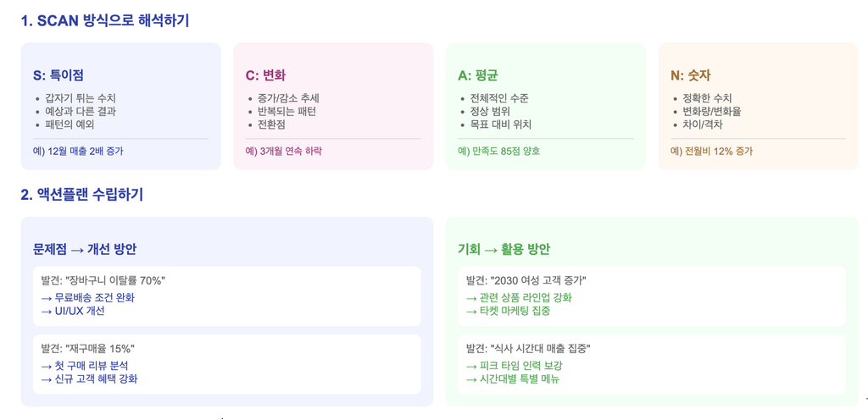
Task: Select the '예) 전월비 12% 증가' example
Action: click(x=711, y=151)
